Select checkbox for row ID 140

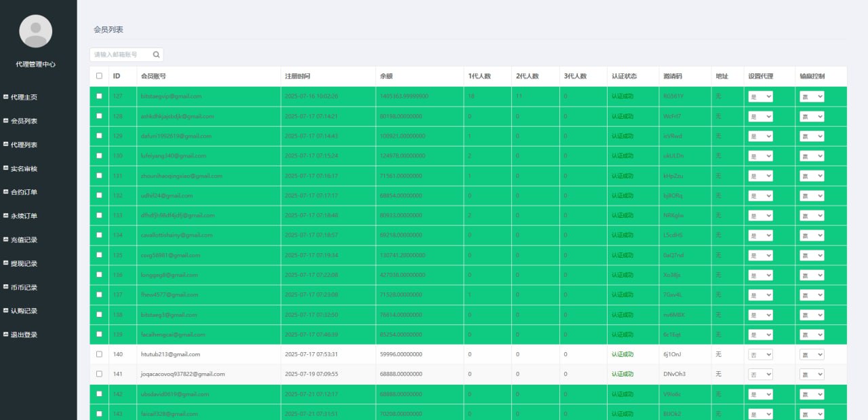[99, 354]
